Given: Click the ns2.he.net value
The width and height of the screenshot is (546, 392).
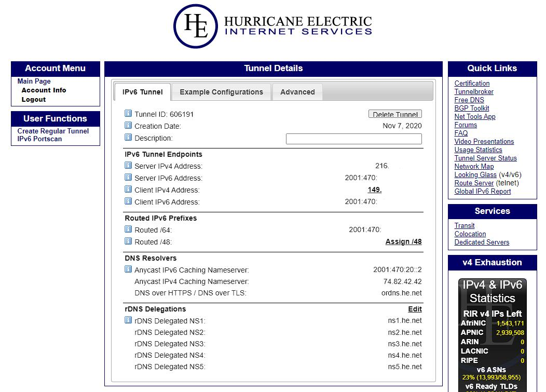Looking at the screenshot, I should [405, 332].
